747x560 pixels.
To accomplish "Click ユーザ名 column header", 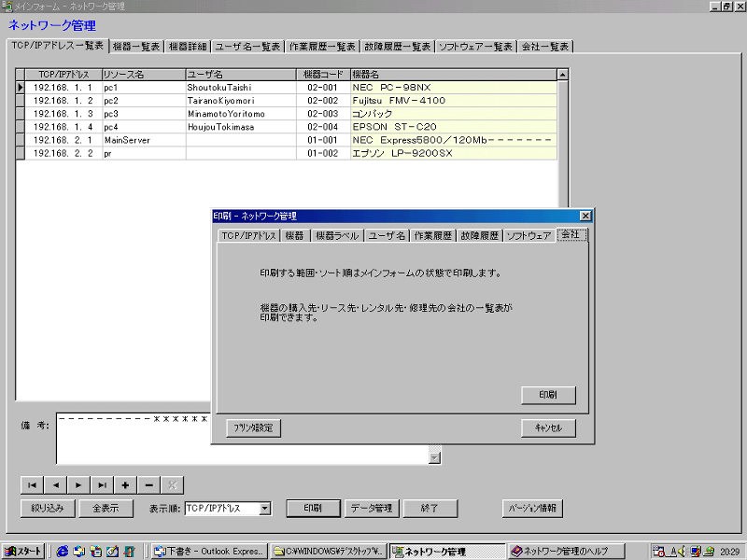I will click(x=241, y=75).
